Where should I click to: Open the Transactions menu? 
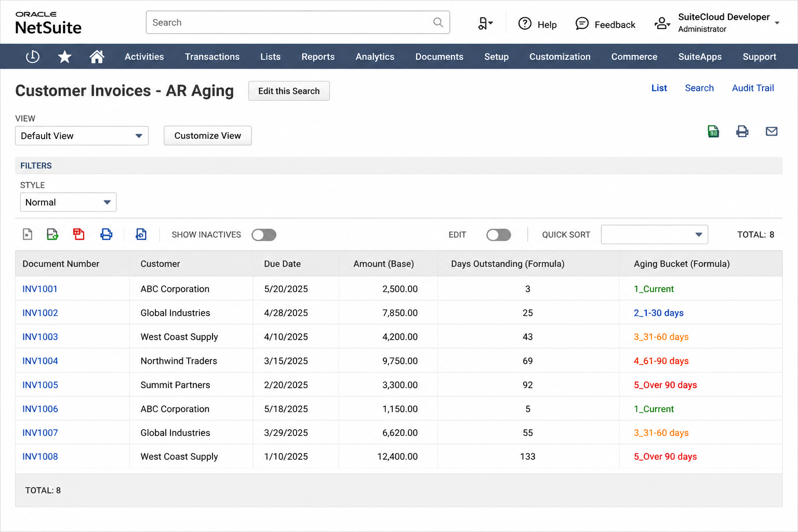212,57
